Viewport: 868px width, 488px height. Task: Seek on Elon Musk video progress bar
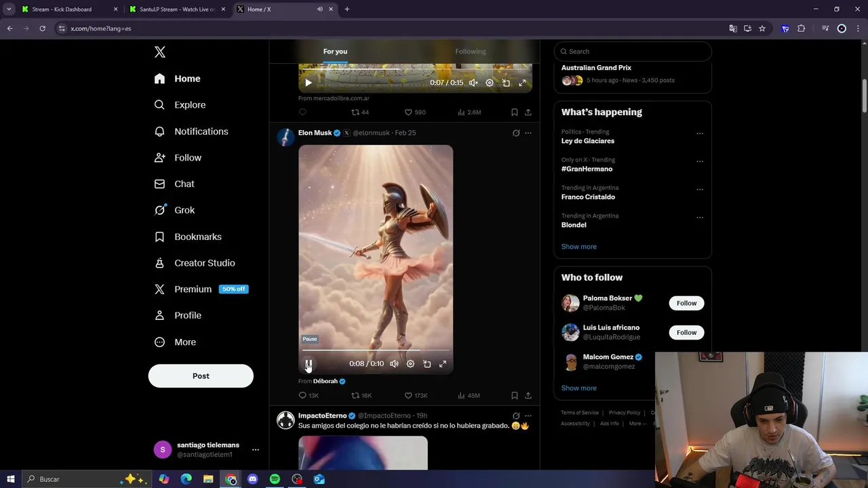coord(376,350)
